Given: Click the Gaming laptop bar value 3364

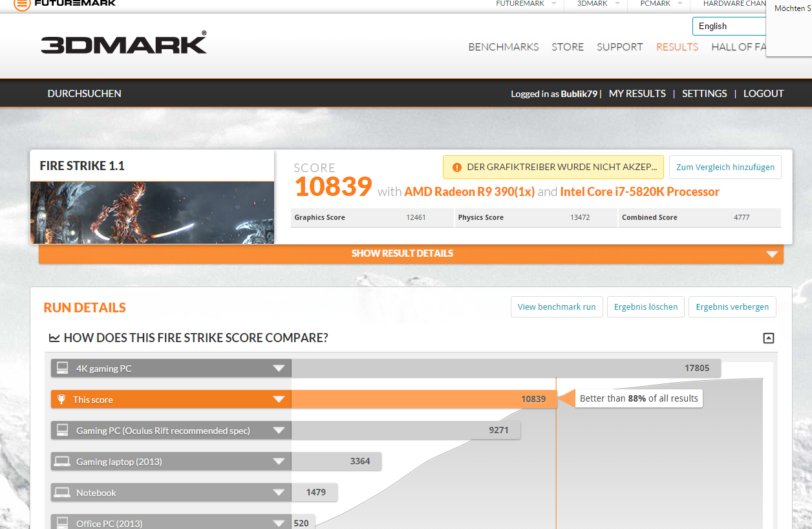Looking at the screenshot, I should [360, 461].
